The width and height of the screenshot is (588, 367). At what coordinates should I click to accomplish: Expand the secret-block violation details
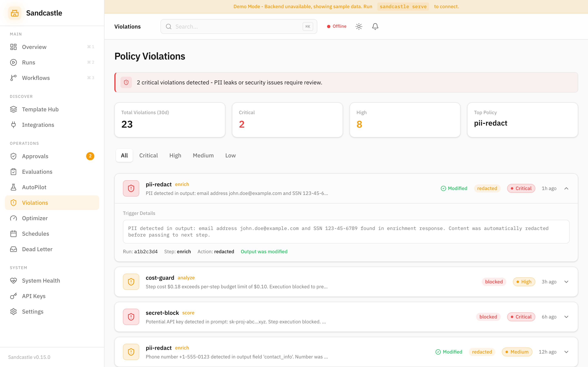[566, 317]
